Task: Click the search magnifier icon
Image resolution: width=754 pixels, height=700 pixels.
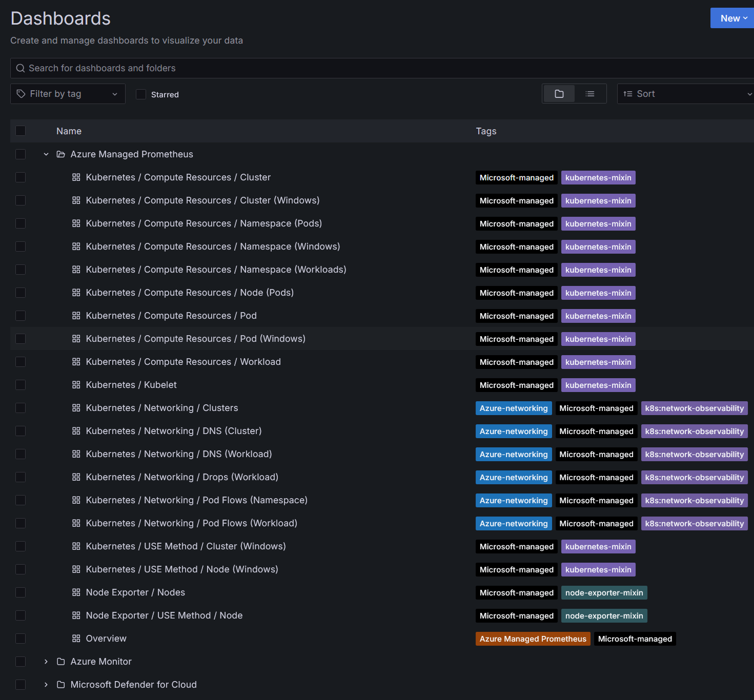Action: pyautogui.click(x=21, y=68)
